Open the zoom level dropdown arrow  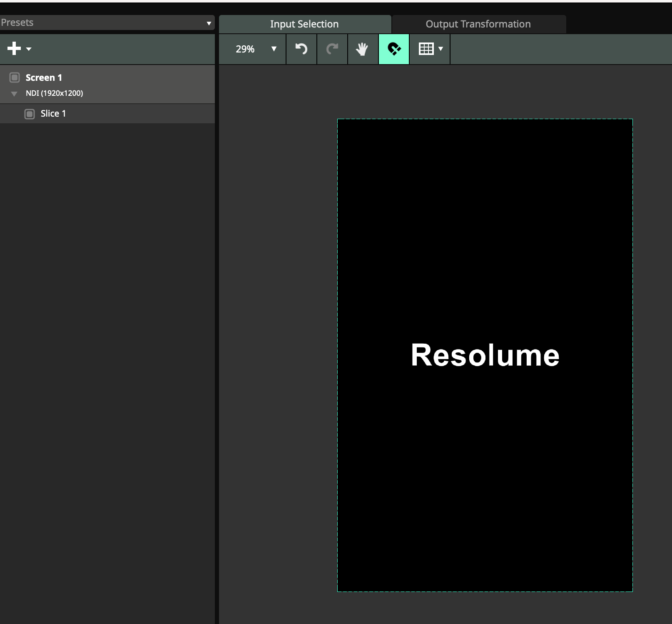click(x=274, y=49)
